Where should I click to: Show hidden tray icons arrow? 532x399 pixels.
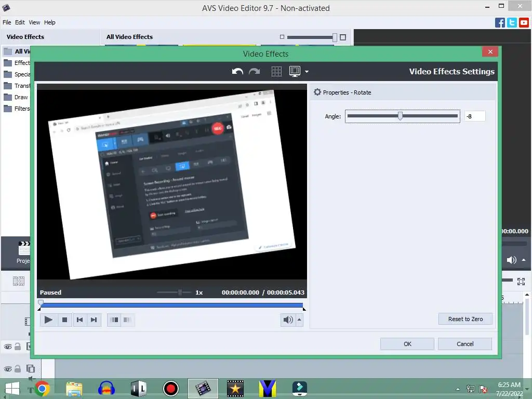(x=458, y=389)
